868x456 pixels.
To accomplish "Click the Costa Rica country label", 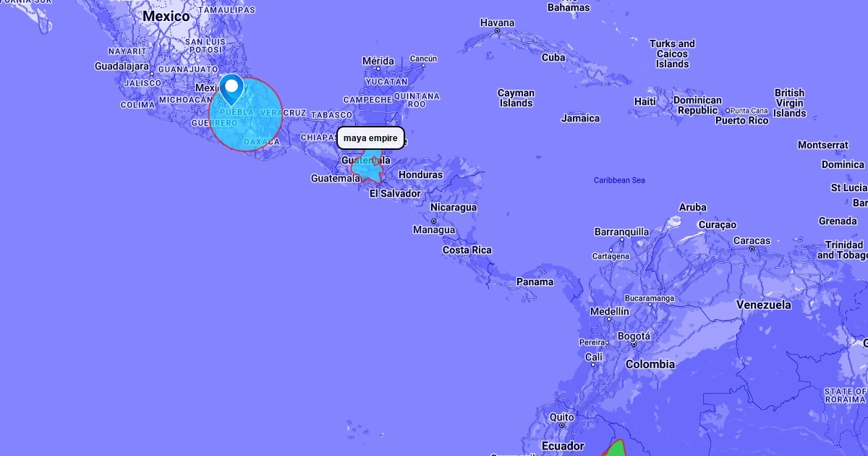I will coord(467,250).
